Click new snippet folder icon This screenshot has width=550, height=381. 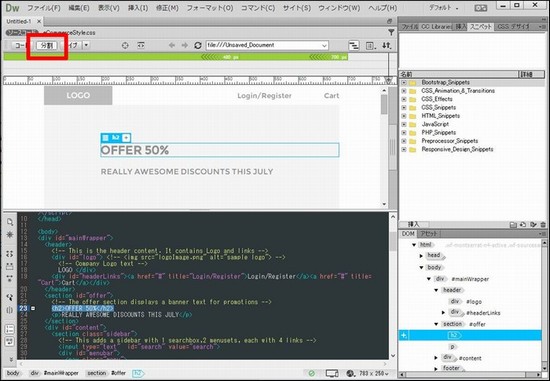(513, 225)
